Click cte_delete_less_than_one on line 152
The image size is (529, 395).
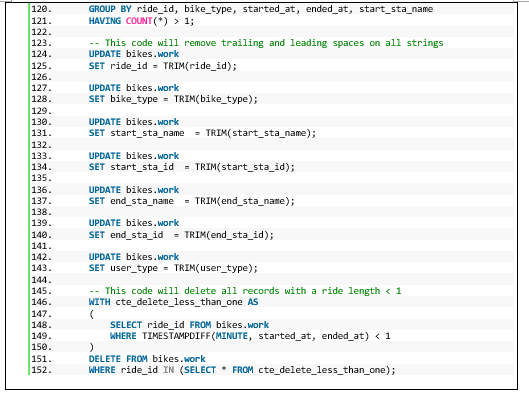(x=322, y=370)
